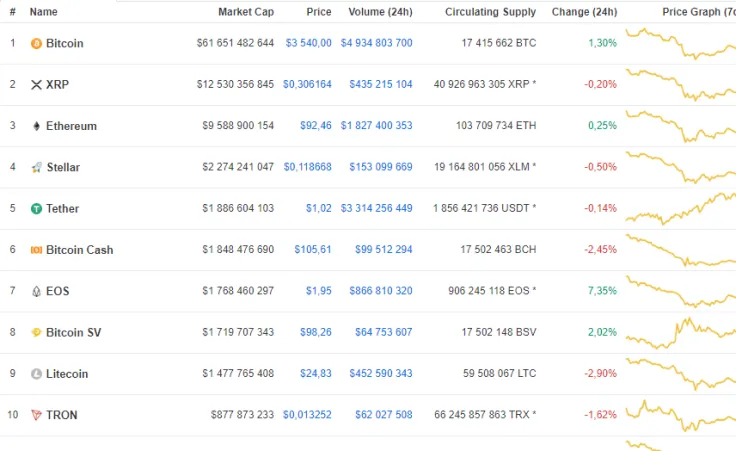736x451 pixels.
Task: Sort by Volume (24h) column header
Action: click(380, 12)
